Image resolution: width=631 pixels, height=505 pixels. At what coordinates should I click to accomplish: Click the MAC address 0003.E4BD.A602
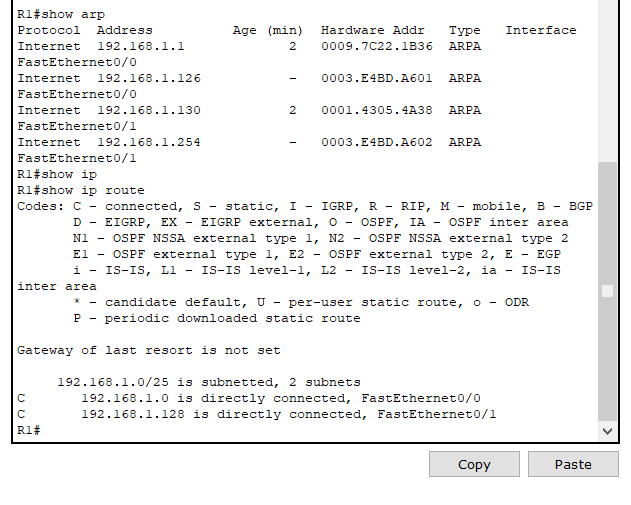coord(377,142)
